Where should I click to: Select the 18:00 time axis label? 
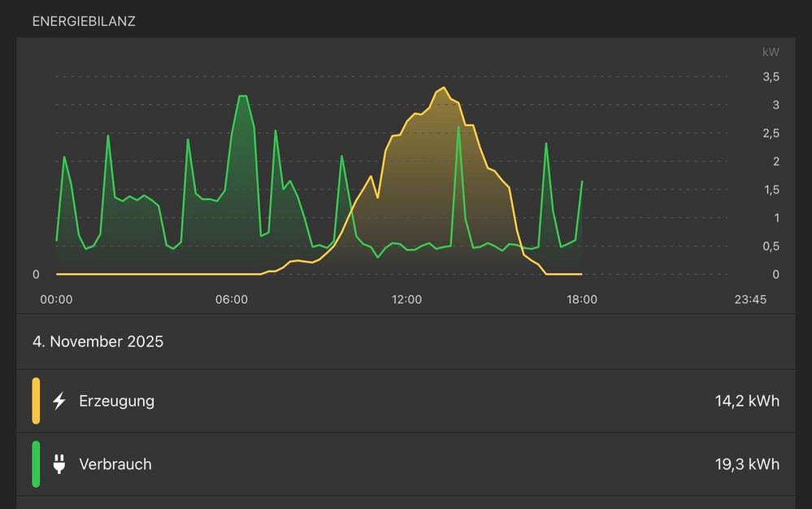point(582,299)
